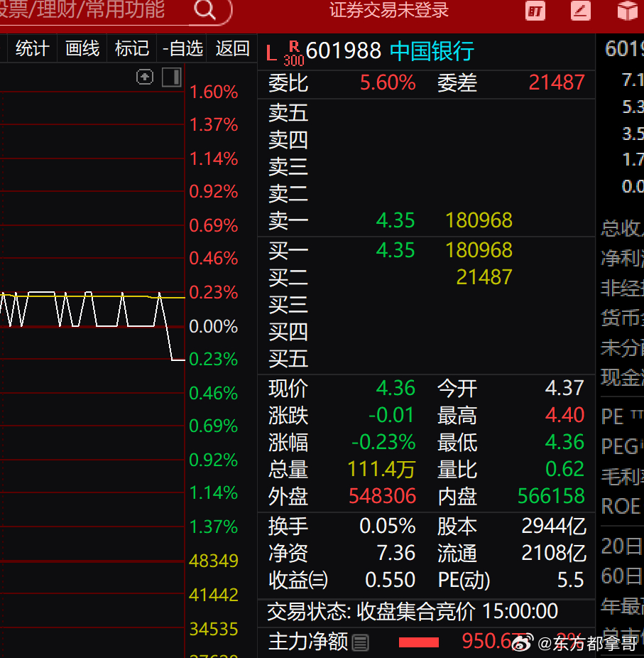Click the red 主力净额 progress bar
Image resolution: width=644 pixels, height=658 pixels.
(x=418, y=642)
